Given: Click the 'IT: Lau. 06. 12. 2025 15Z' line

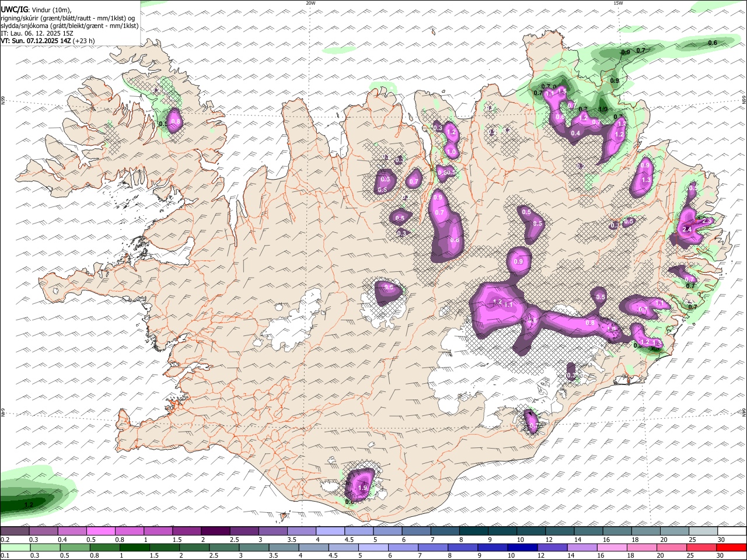Looking at the screenshot, I should [x=37, y=33].
